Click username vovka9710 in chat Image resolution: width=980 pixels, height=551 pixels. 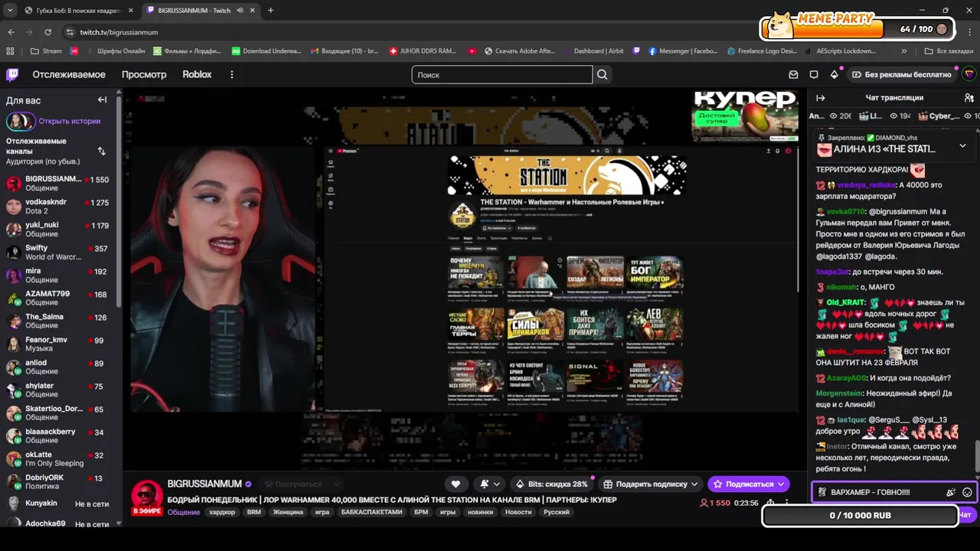pyautogui.click(x=845, y=211)
